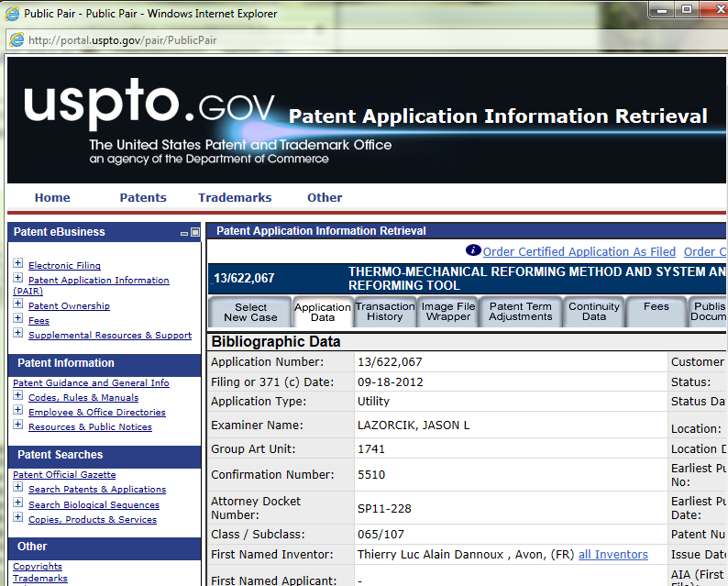Expand the Fees plus box in sidebar
The image size is (728, 586).
17,318
